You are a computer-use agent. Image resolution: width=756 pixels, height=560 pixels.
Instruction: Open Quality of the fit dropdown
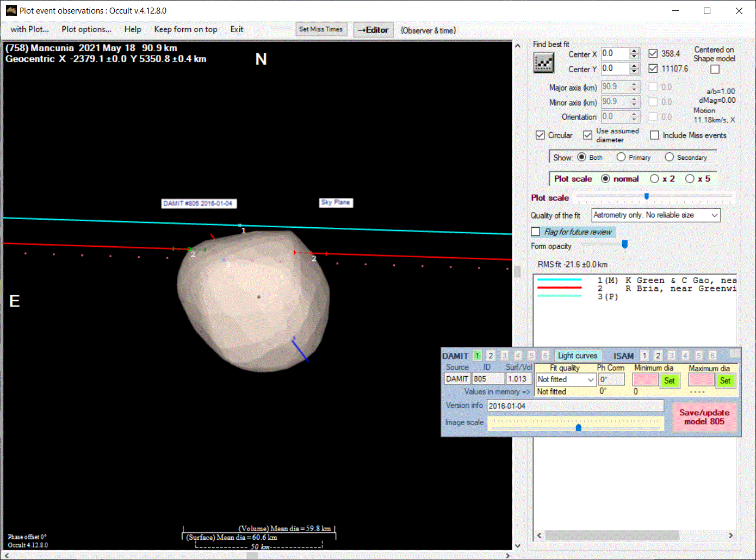click(656, 215)
